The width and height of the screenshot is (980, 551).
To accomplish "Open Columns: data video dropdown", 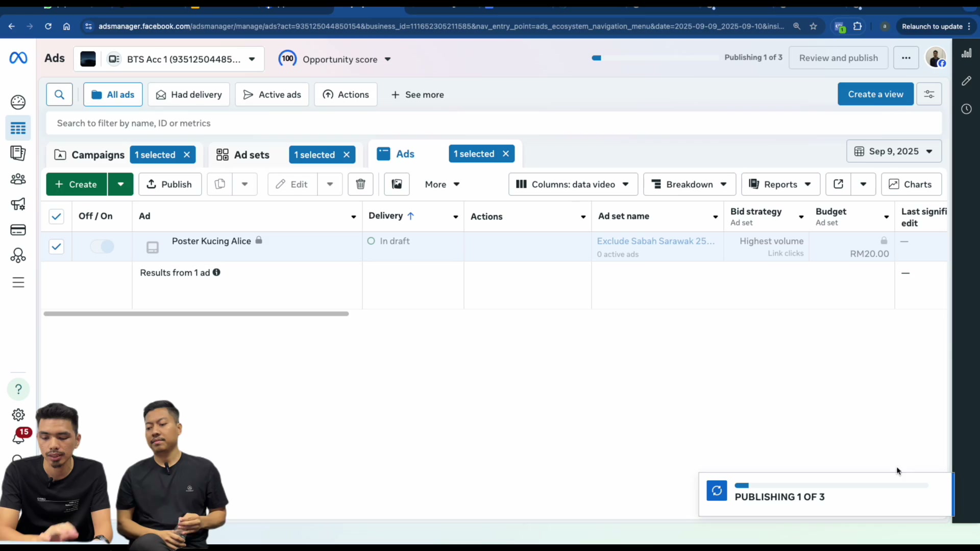I will tap(573, 184).
